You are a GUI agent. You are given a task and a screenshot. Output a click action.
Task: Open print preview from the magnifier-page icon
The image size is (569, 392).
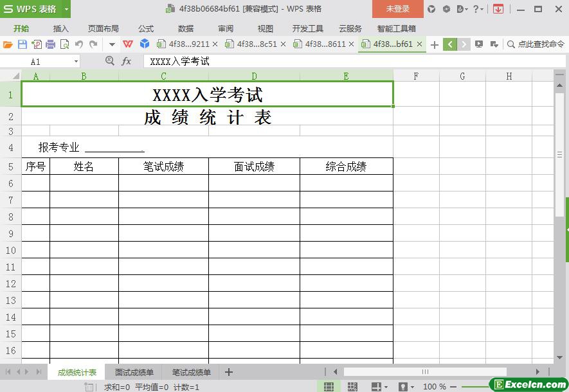click(64, 44)
